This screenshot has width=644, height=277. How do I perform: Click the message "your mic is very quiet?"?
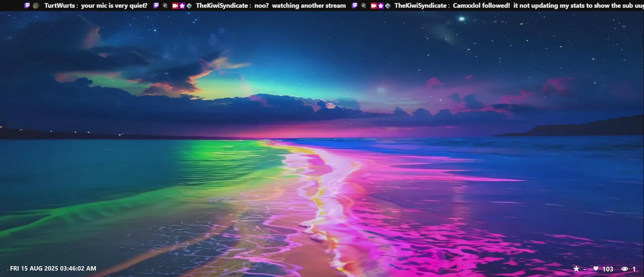(114, 6)
